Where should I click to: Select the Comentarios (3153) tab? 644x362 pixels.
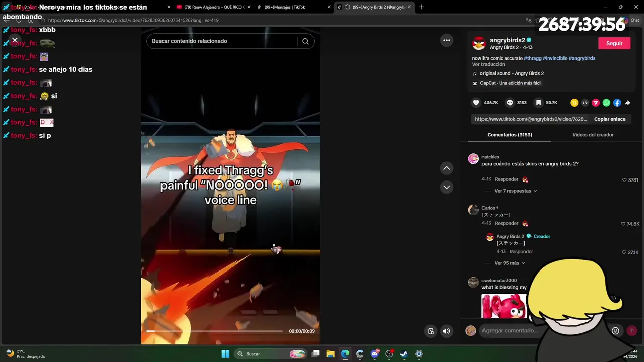pyautogui.click(x=510, y=135)
